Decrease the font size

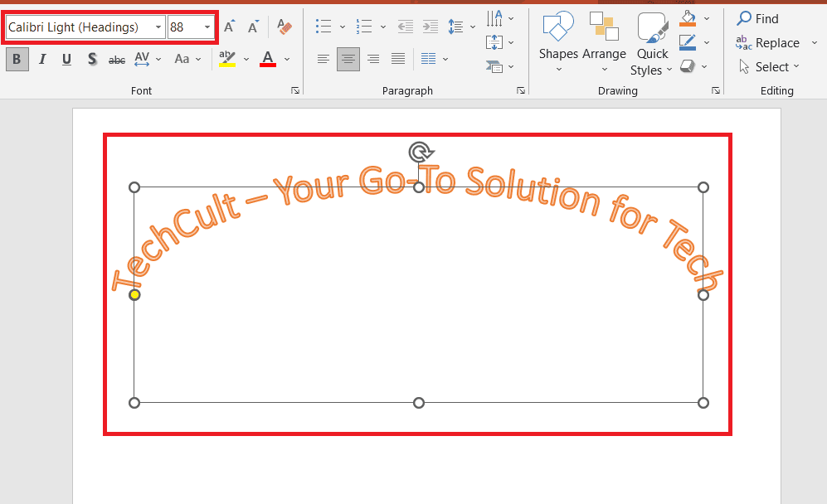click(253, 26)
